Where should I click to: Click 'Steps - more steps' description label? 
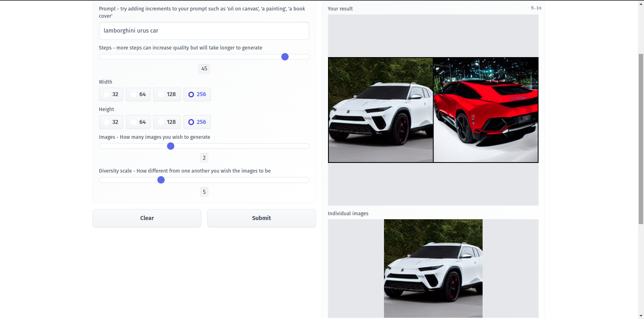pyautogui.click(x=180, y=48)
